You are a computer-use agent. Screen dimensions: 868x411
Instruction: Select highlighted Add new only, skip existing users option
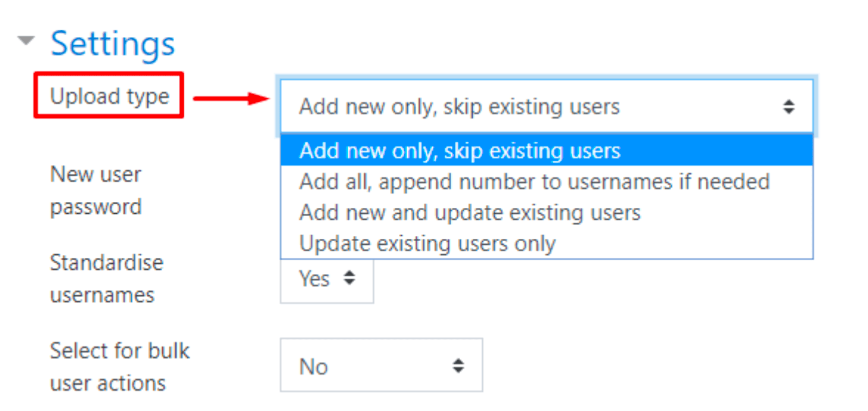pos(546,150)
